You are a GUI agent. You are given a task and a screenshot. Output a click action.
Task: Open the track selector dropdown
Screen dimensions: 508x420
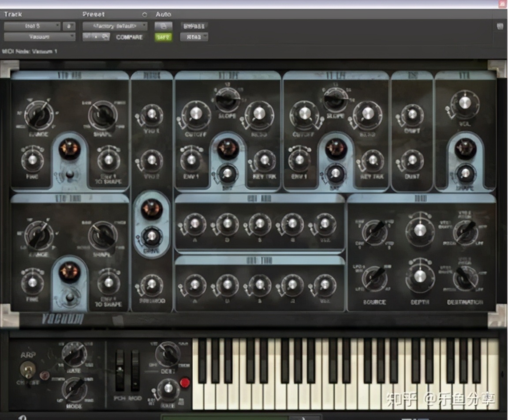point(32,26)
